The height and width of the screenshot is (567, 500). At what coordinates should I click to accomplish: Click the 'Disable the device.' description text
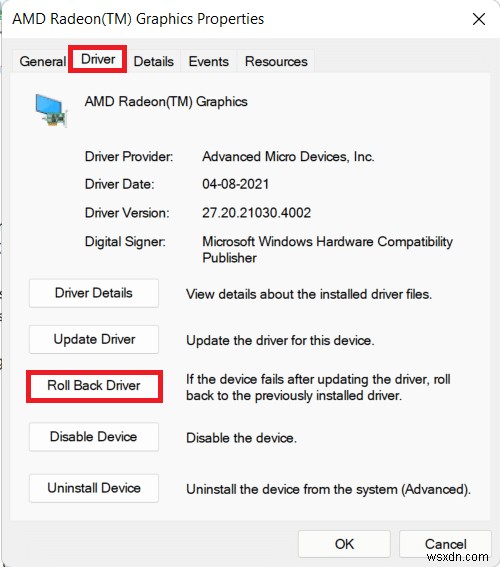pyautogui.click(x=241, y=438)
